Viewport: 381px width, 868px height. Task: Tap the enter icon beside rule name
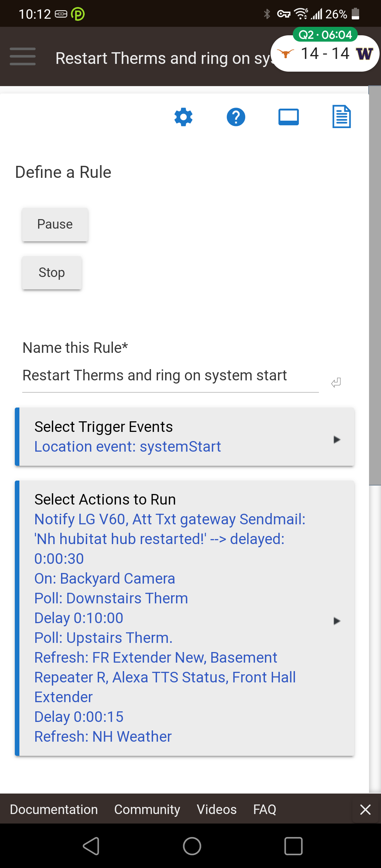point(336,382)
